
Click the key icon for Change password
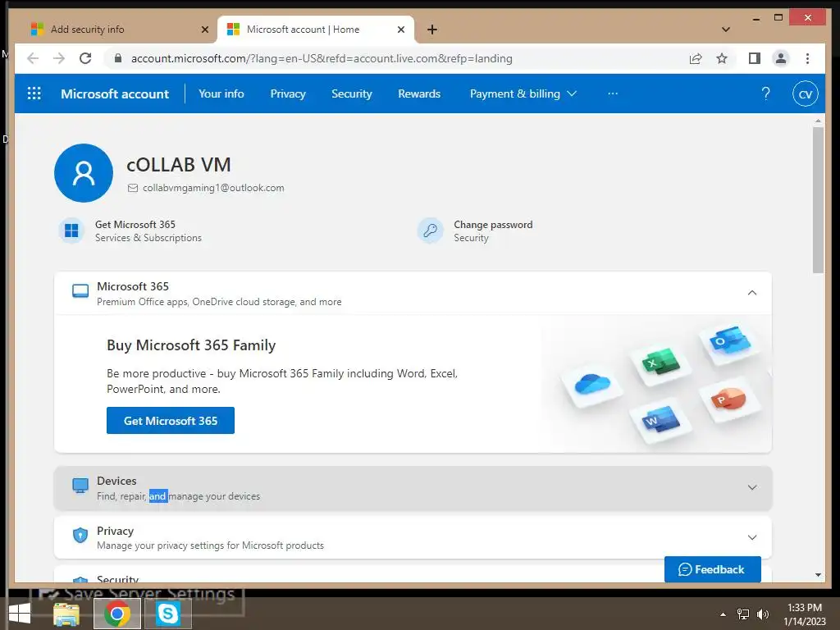point(430,231)
